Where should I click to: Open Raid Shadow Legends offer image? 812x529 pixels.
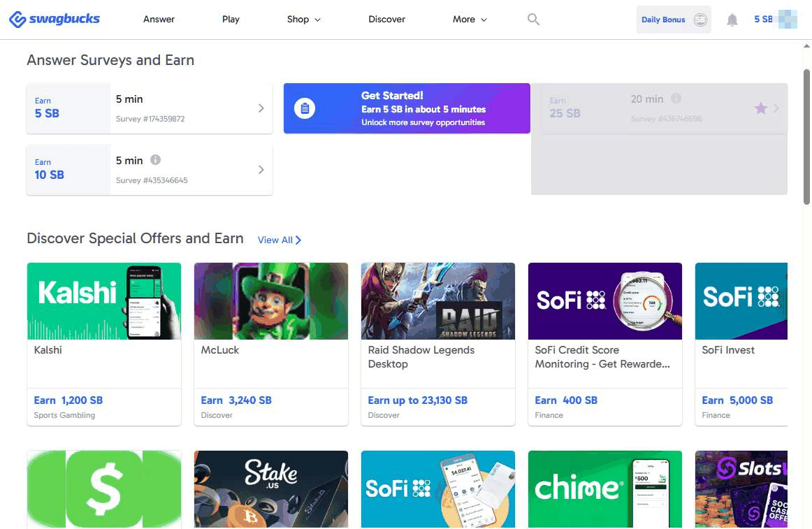pos(438,301)
